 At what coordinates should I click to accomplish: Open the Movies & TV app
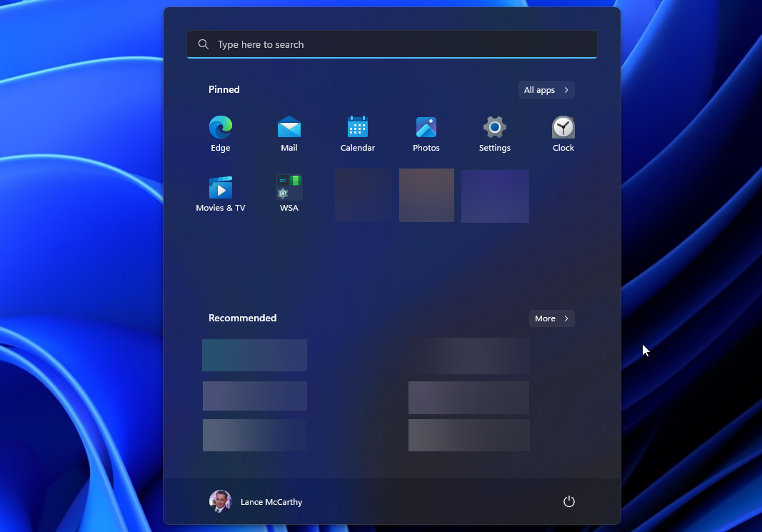tap(220, 193)
